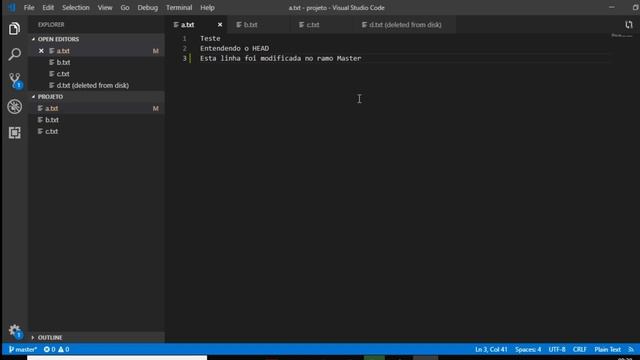
Task: Click the EXPLORER panel title
Action: click(51, 25)
